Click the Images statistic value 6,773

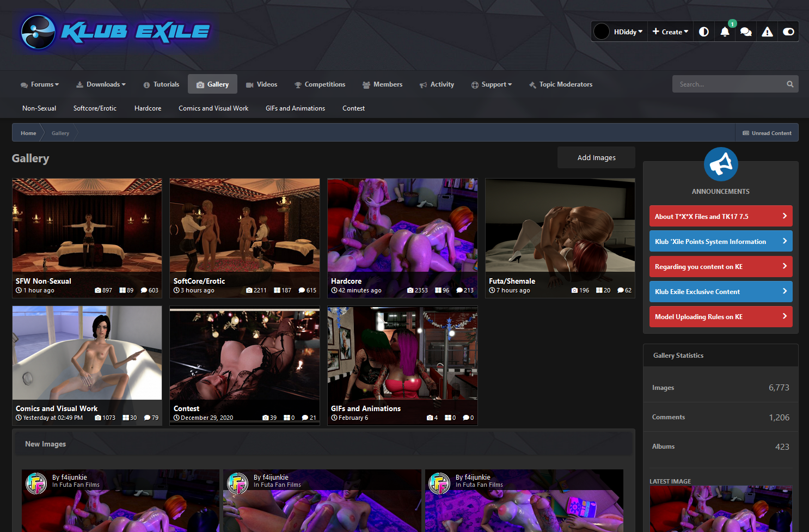tap(779, 388)
